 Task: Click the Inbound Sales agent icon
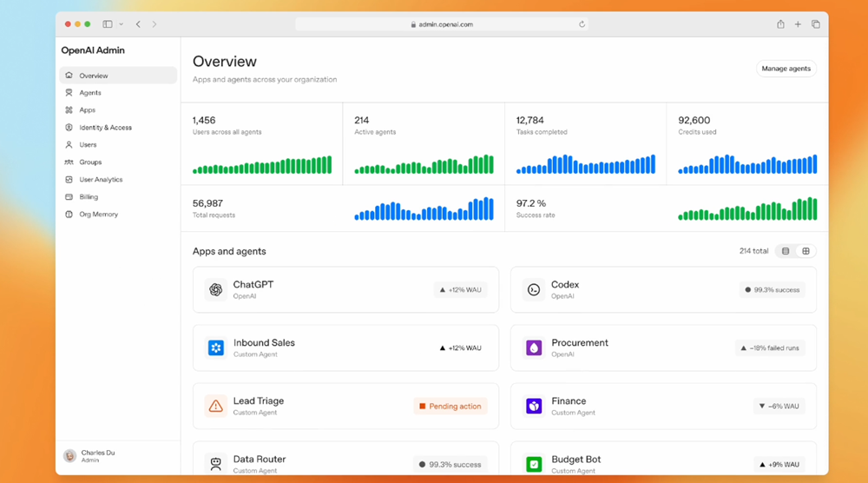click(x=216, y=347)
